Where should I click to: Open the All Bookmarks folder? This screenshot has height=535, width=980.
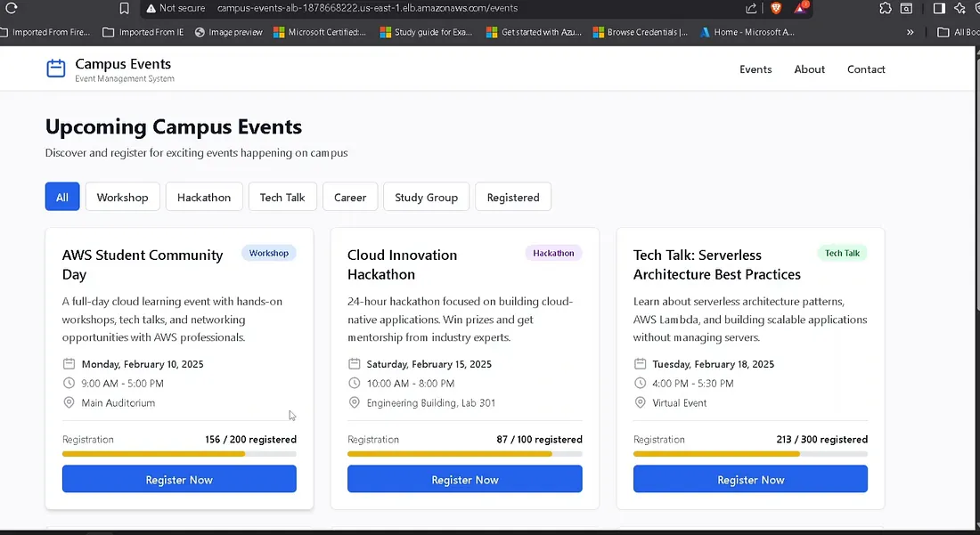click(x=959, y=32)
